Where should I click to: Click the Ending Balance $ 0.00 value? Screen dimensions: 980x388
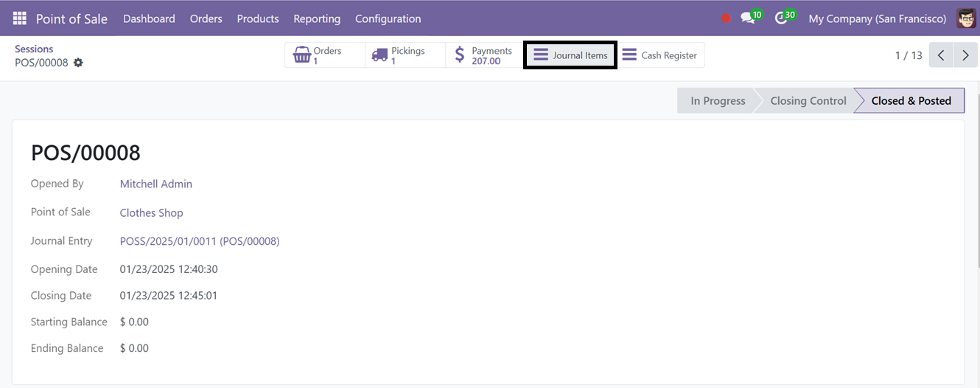tap(134, 348)
